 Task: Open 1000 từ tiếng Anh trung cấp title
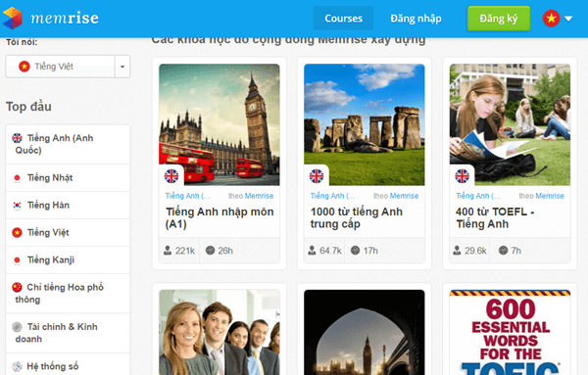coord(357,217)
